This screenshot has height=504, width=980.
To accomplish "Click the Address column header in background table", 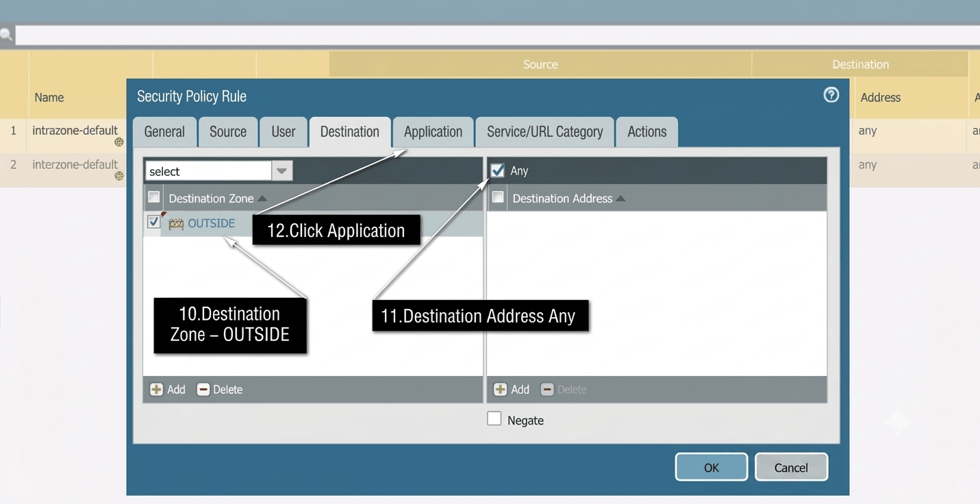I will [x=880, y=97].
